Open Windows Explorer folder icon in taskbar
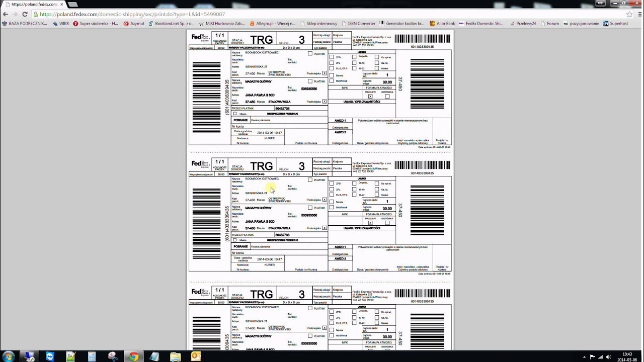 pos(175,356)
